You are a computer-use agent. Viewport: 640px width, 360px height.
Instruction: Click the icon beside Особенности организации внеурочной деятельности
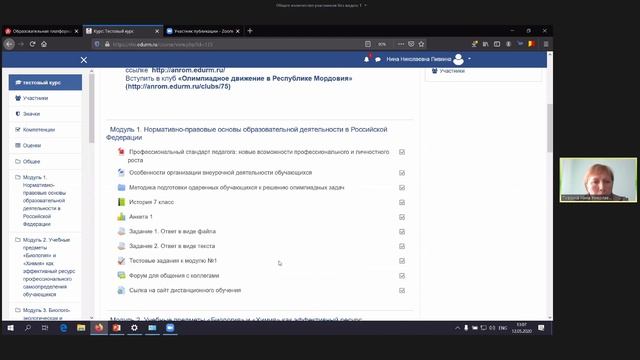[121, 173]
